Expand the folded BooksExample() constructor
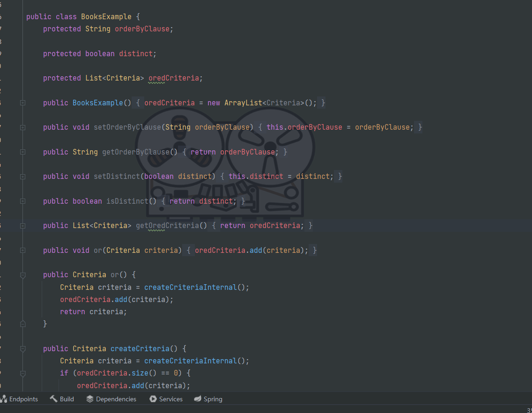Image resolution: width=532 pixels, height=413 pixels. click(x=23, y=103)
